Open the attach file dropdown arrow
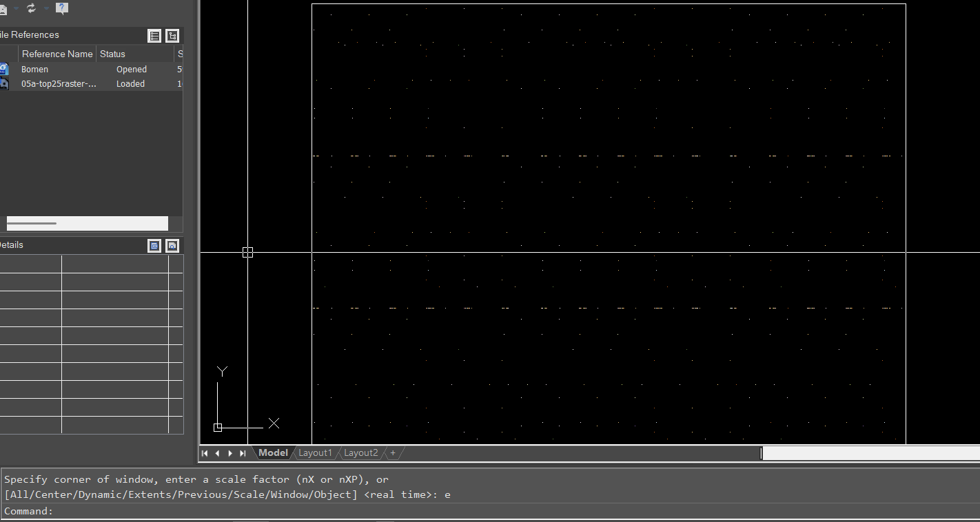The width and height of the screenshot is (980, 522). (16, 8)
